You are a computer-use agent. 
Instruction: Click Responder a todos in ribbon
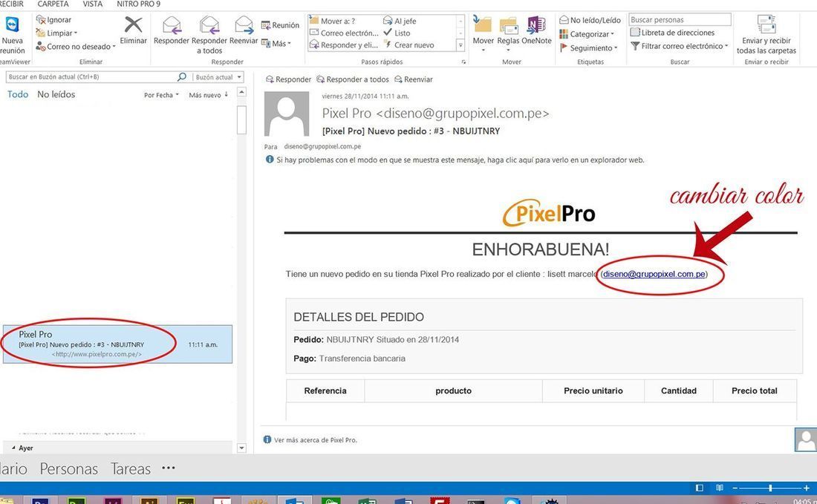(x=209, y=35)
